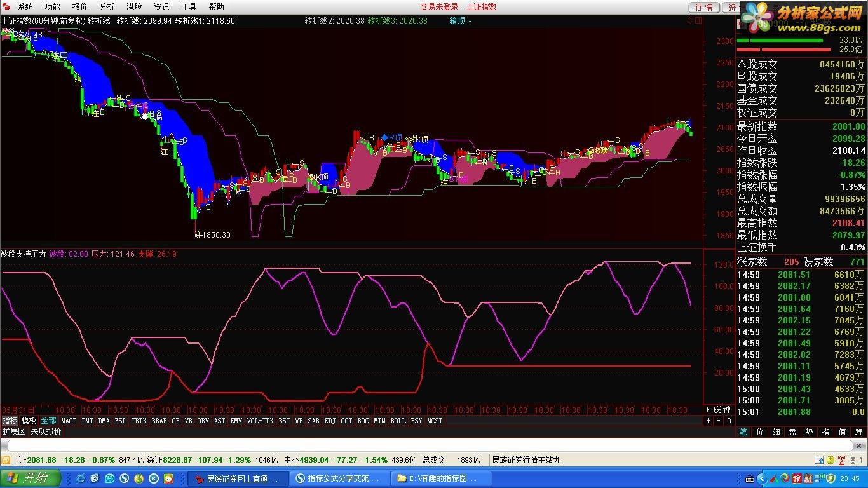Select the 细 tab in side panel
Viewport: 868px width, 488px height.
pyautogui.click(x=776, y=432)
